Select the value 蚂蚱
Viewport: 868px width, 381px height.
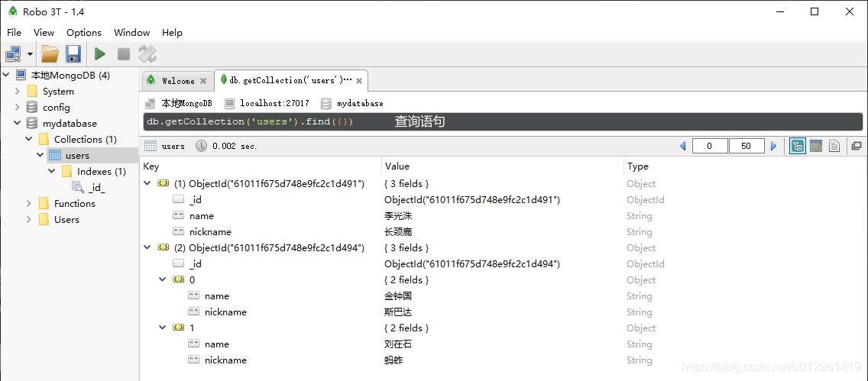tap(394, 360)
